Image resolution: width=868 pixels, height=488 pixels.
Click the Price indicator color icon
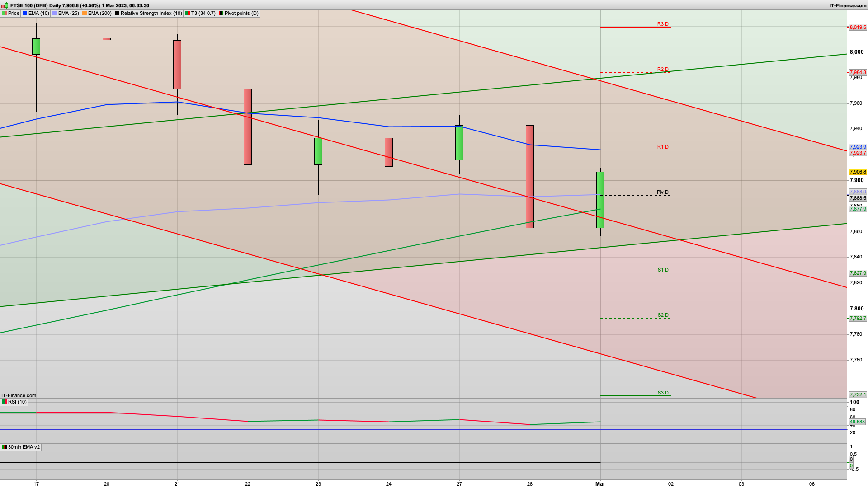pos(5,14)
